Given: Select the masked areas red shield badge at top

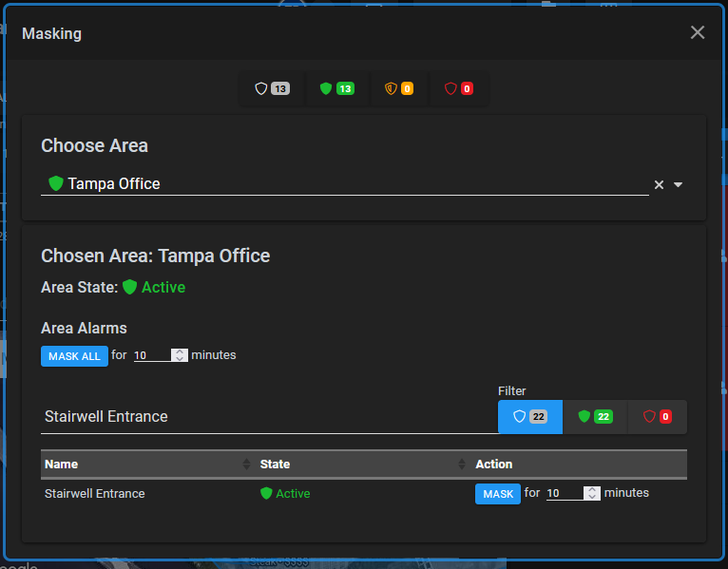Looking at the screenshot, I should pos(459,88).
